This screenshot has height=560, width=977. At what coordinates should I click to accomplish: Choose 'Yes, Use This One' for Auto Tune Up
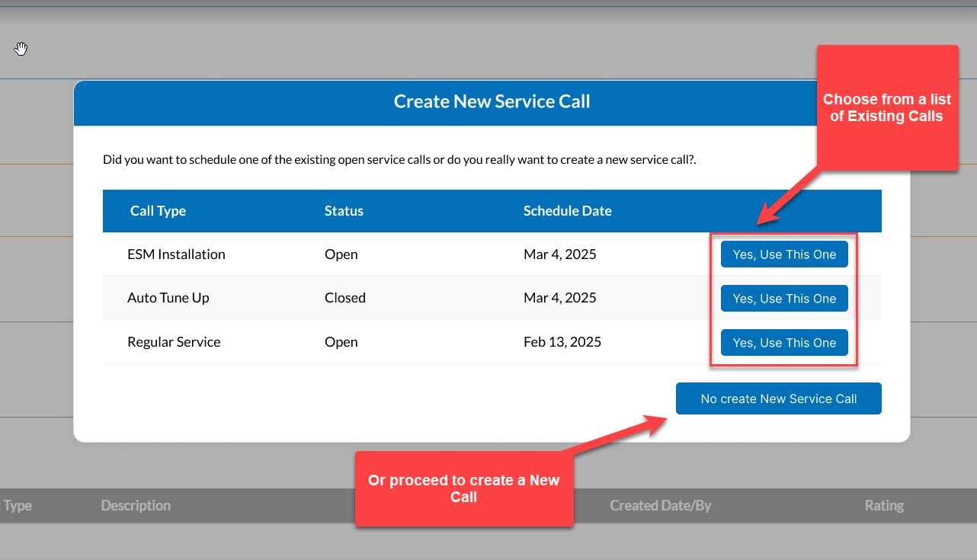(784, 299)
